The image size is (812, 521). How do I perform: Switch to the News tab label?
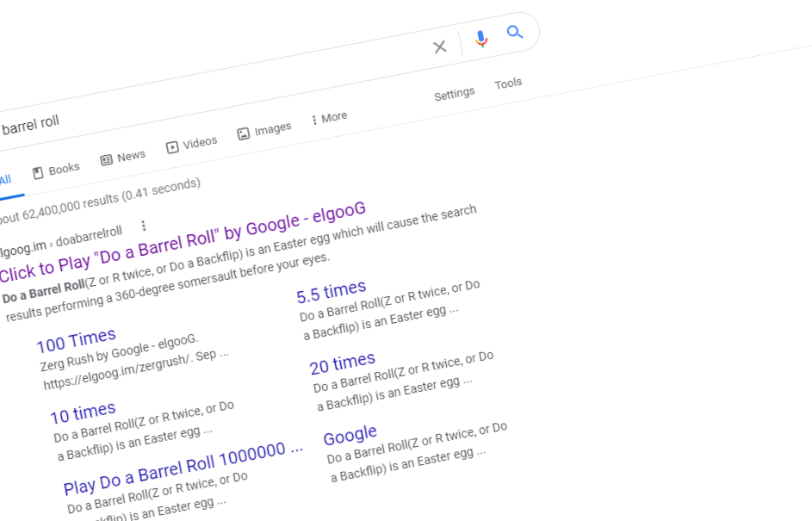131,156
